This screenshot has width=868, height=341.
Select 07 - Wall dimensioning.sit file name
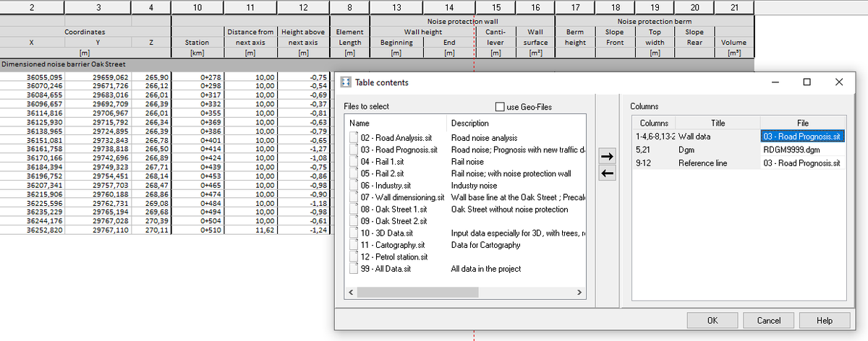click(x=401, y=197)
